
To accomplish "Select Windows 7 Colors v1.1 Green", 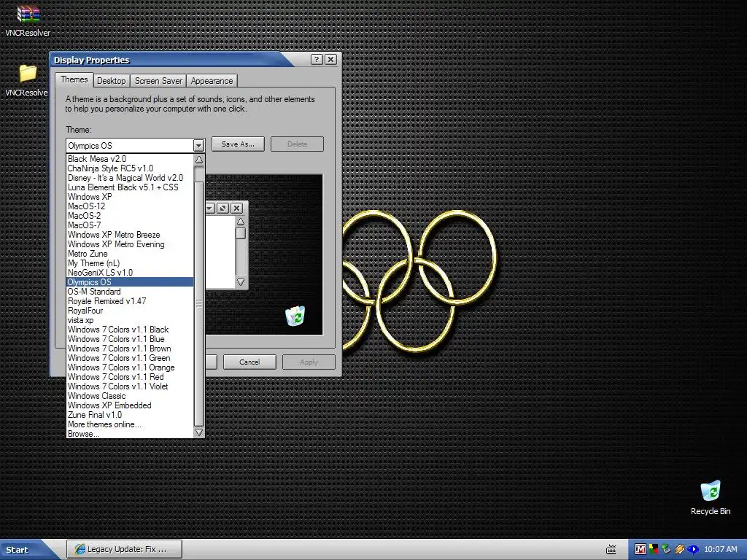I will click(x=130, y=358).
